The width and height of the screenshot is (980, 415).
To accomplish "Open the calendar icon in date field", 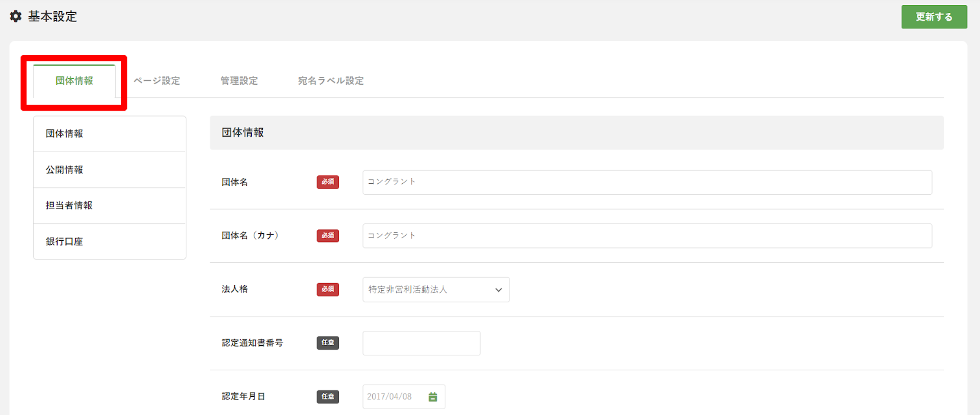I will click(433, 397).
